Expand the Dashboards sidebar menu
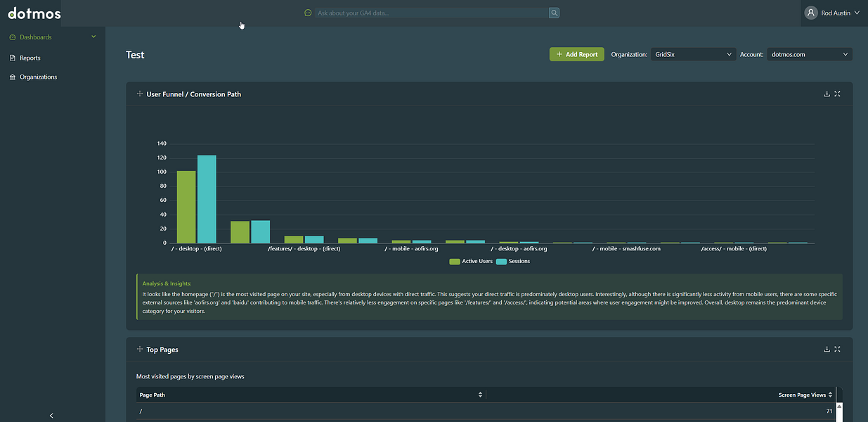The height and width of the screenshot is (422, 868). point(53,37)
